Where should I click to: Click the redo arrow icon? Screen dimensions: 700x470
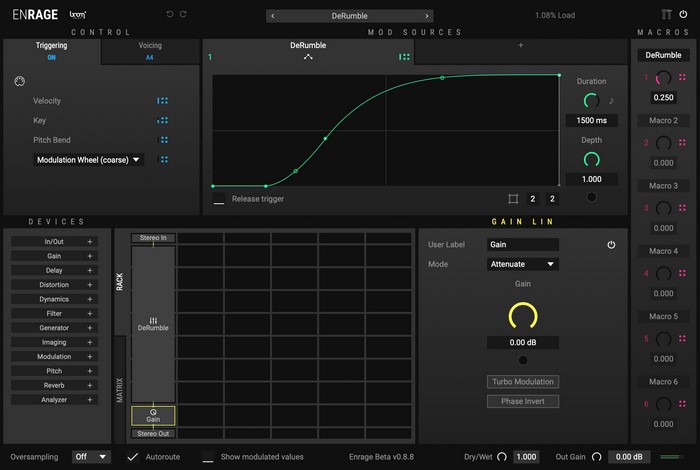click(x=183, y=14)
